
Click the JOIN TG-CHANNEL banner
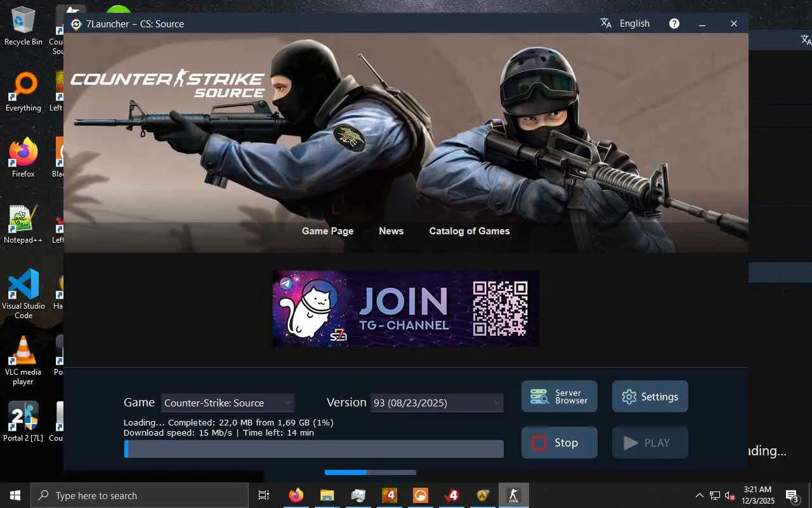tap(406, 309)
